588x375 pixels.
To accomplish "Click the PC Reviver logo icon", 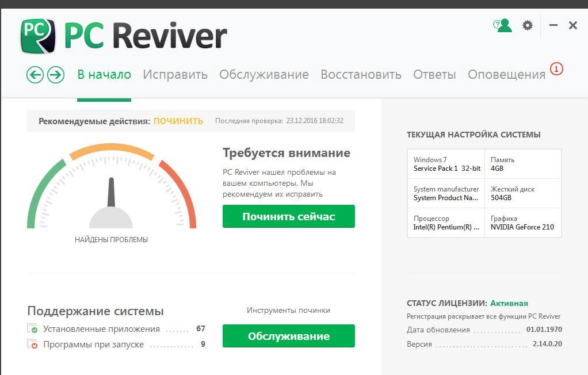I will pos(38,36).
